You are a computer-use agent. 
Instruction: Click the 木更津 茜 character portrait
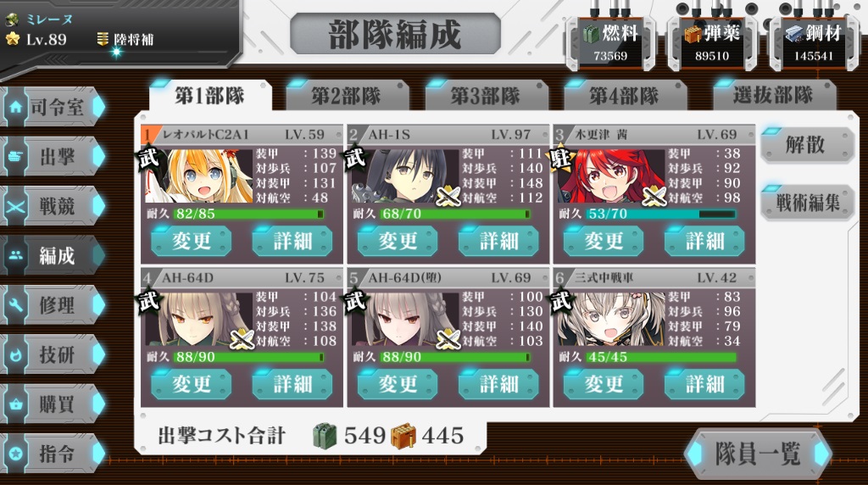coord(611,176)
